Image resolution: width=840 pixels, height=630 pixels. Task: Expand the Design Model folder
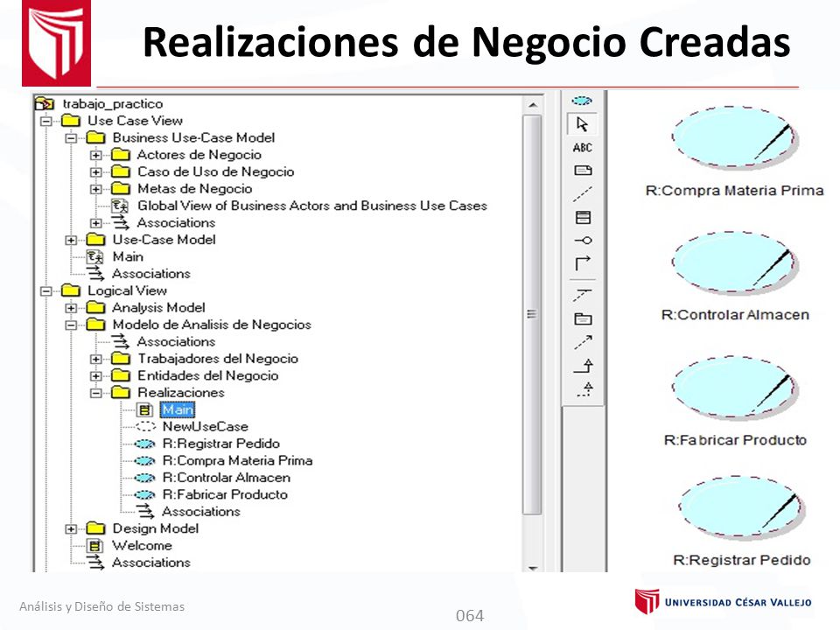(71, 529)
